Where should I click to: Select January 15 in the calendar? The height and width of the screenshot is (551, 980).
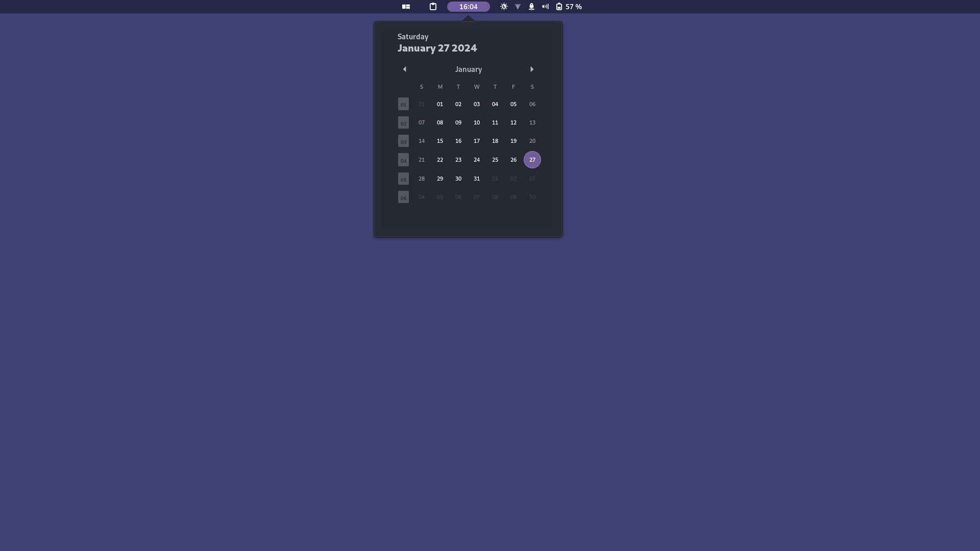coord(439,141)
